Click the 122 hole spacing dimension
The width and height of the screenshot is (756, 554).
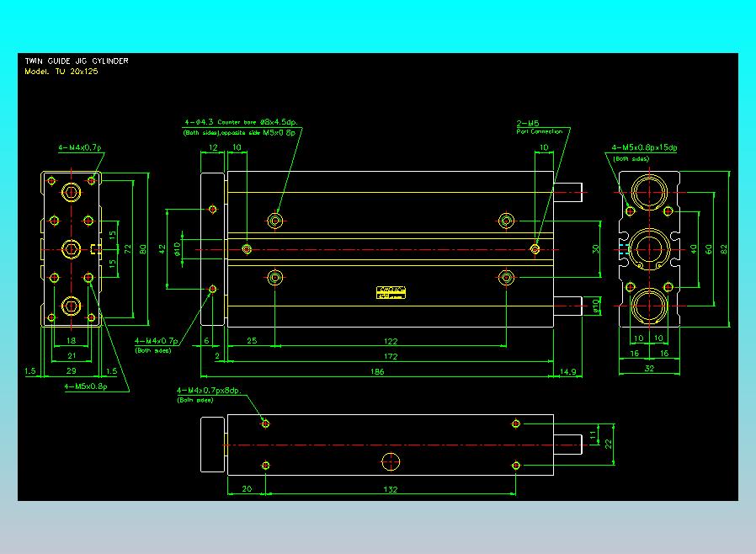pyautogui.click(x=391, y=341)
